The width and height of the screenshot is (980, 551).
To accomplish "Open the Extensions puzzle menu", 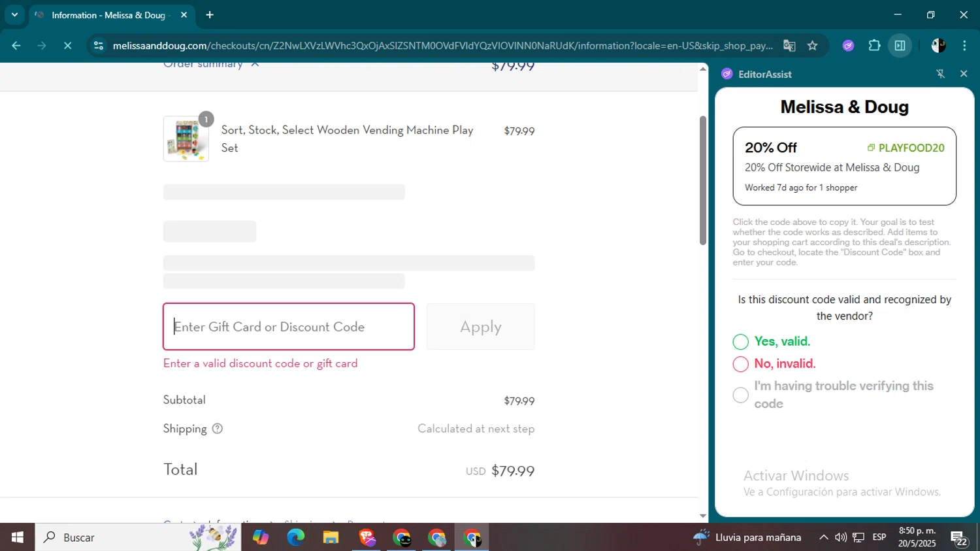I will click(x=874, y=46).
